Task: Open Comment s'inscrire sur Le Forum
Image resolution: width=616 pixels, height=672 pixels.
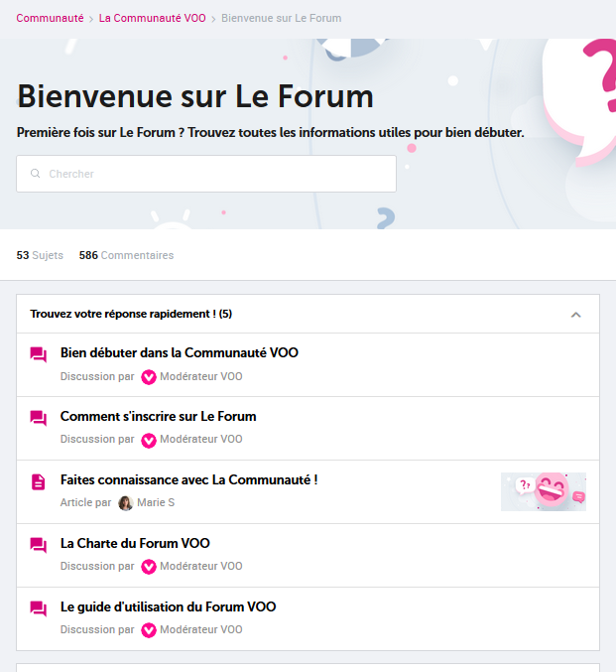Action: coord(158,416)
